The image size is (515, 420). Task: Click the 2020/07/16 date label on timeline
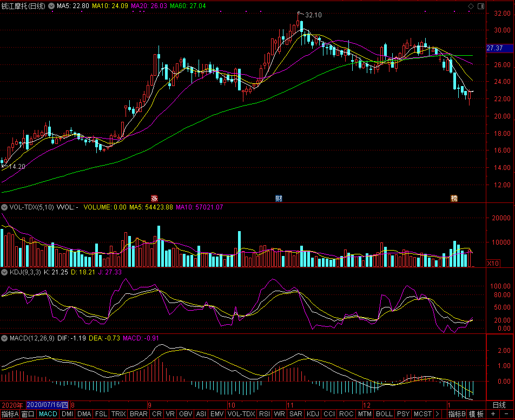48,405
